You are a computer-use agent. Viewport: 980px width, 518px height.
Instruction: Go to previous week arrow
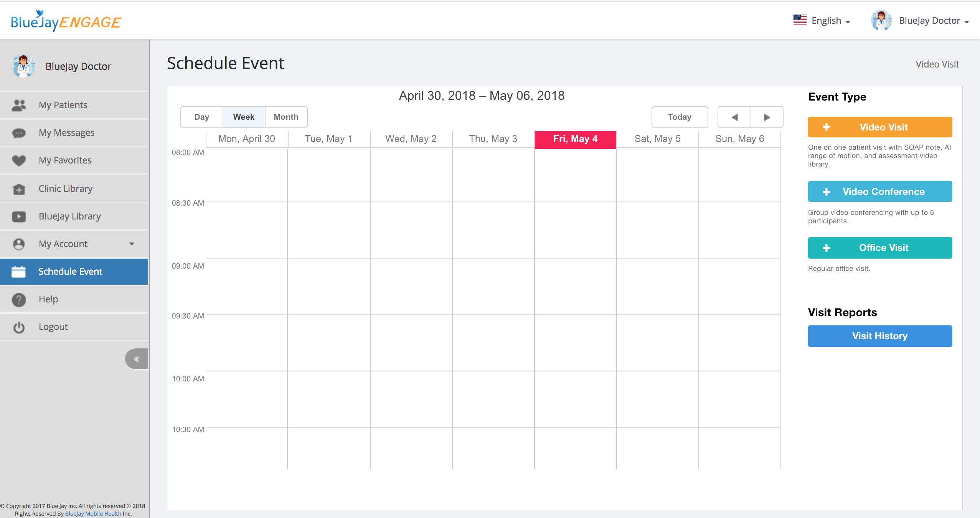click(734, 117)
